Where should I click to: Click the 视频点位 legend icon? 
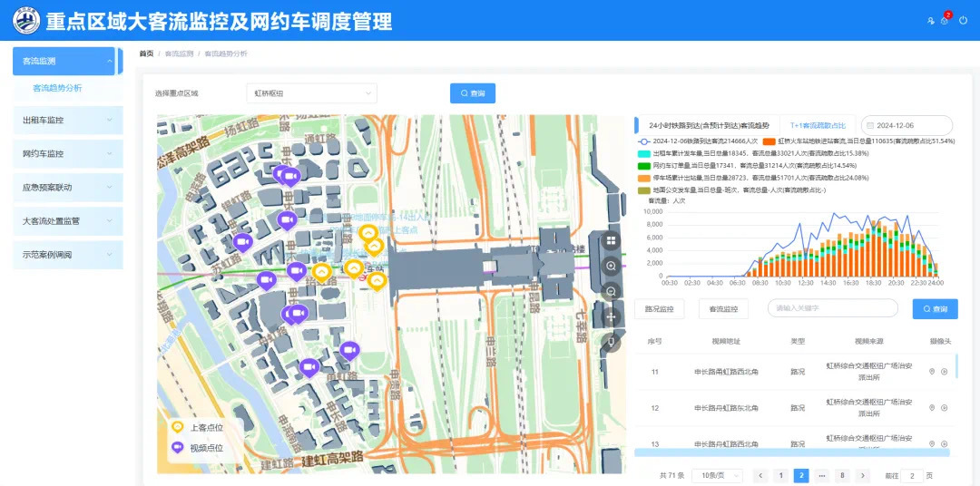coord(178,447)
